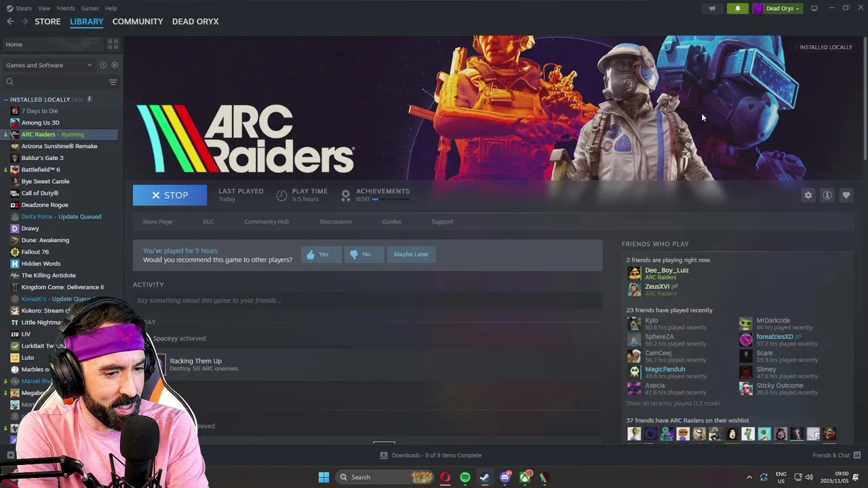868x488 pixels.
Task: Select Bye Sweet Carole in library
Action: [45, 182]
